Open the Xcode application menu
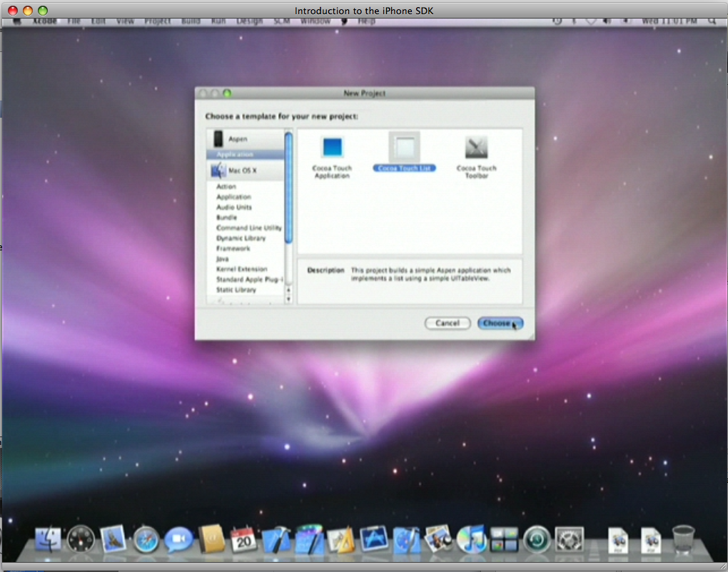 point(45,21)
